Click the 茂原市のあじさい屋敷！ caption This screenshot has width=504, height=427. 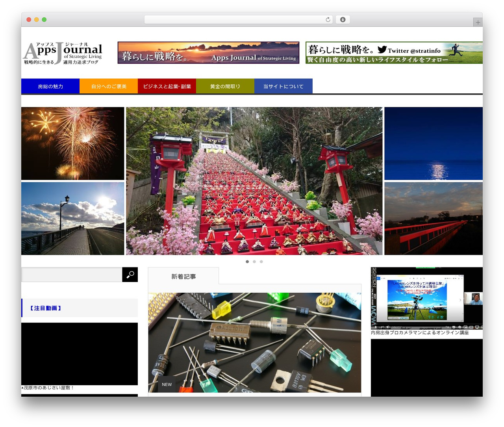point(48,388)
